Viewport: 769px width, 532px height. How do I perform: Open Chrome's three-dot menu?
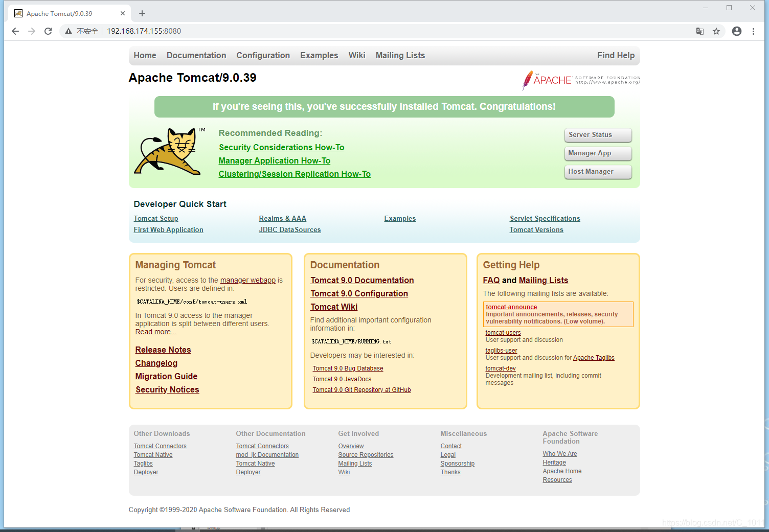point(753,31)
